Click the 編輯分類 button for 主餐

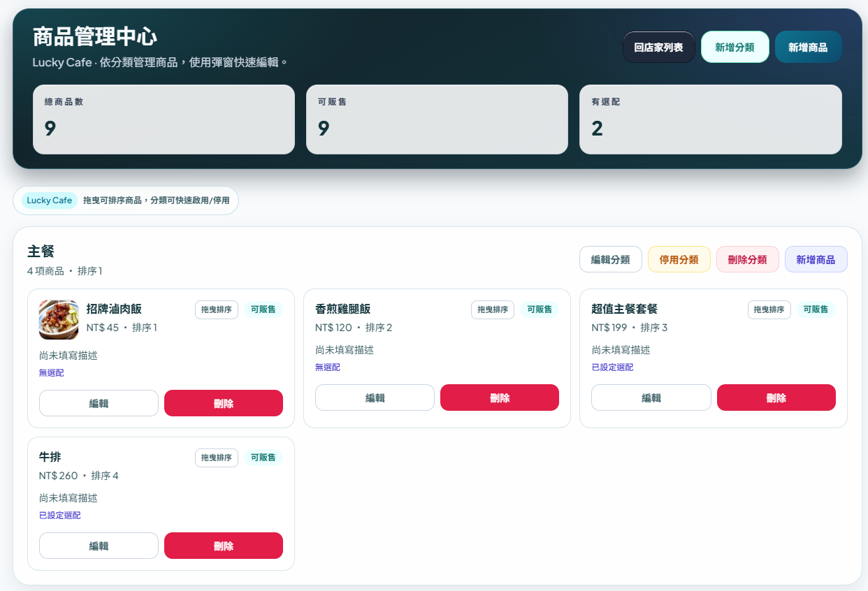610,259
